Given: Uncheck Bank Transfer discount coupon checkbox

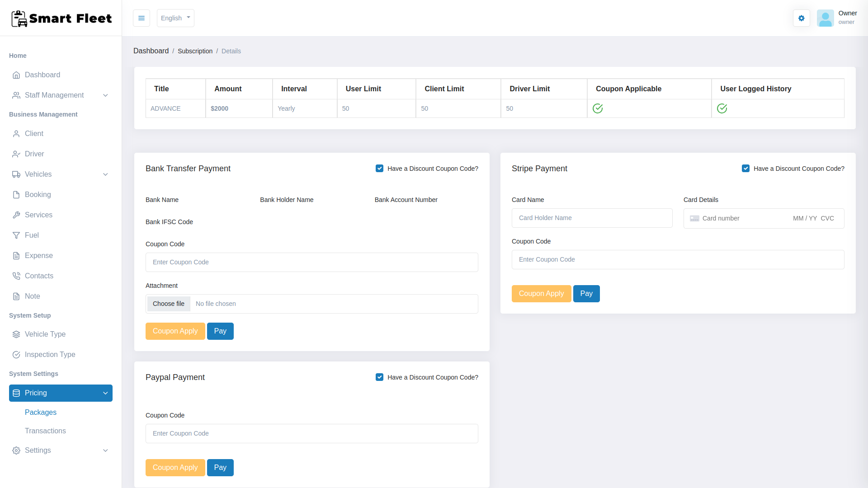Looking at the screenshot, I should (x=379, y=168).
